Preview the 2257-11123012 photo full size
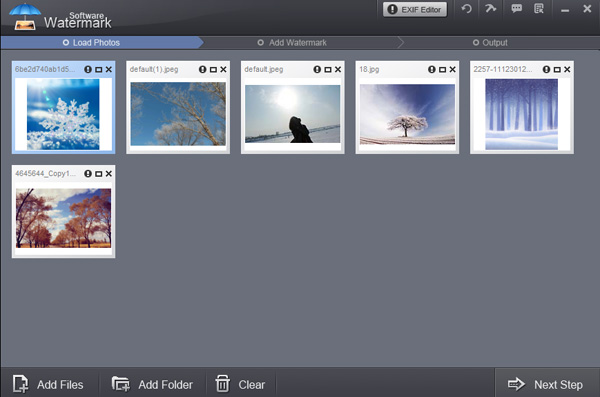This screenshot has height=397, width=600. 557,70
